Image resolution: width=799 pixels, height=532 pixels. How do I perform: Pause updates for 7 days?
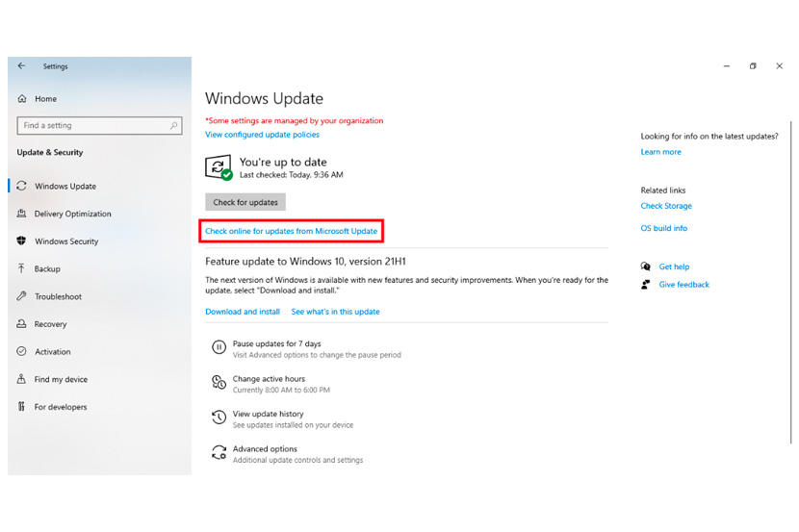(276, 343)
